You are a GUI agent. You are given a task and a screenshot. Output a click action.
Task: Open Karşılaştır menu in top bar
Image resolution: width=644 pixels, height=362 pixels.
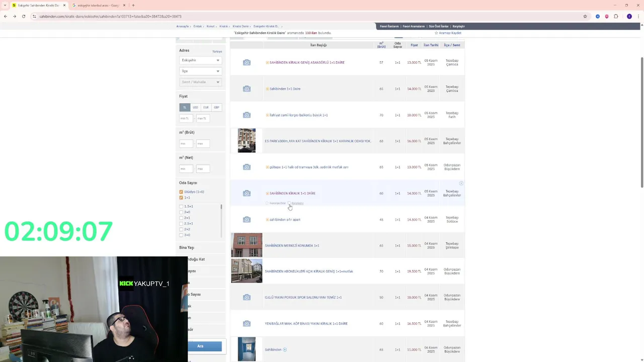click(458, 26)
